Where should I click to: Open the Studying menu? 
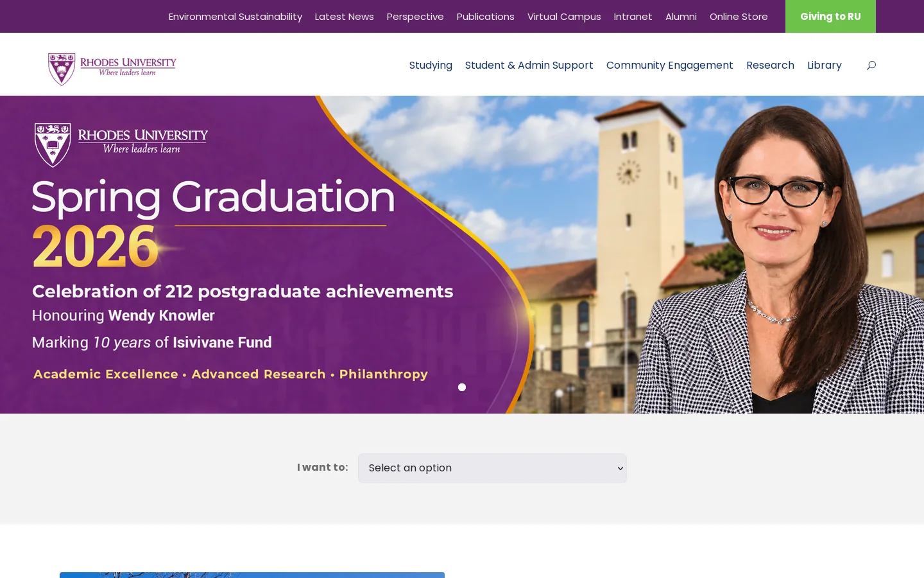coord(431,66)
